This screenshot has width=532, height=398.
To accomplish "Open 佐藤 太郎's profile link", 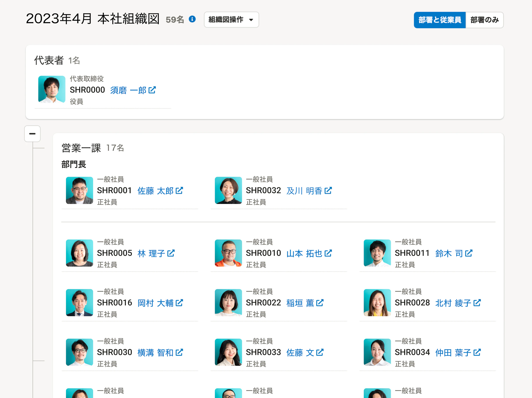I will 155,191.
